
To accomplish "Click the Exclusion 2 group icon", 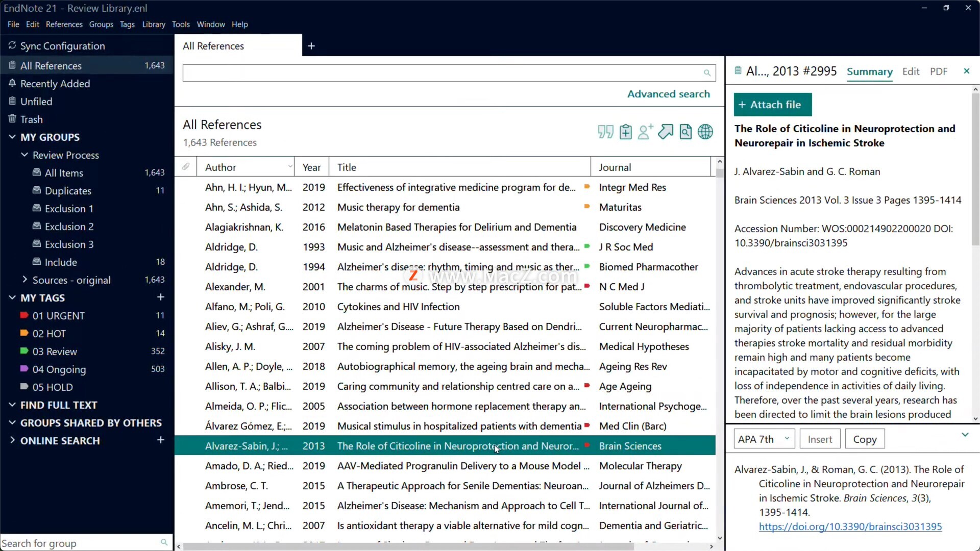I will (37, 226).
